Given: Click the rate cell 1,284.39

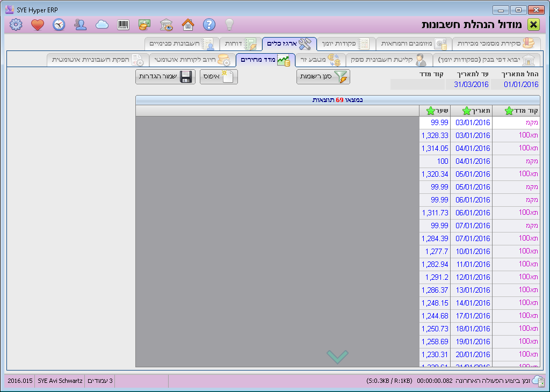Looking at the screenshot, I should 435,239.
